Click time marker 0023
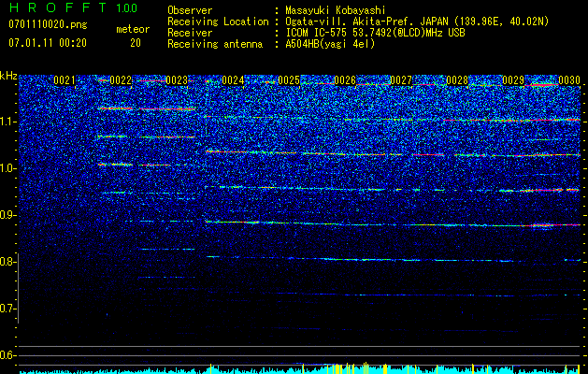 tap(177, 80)
